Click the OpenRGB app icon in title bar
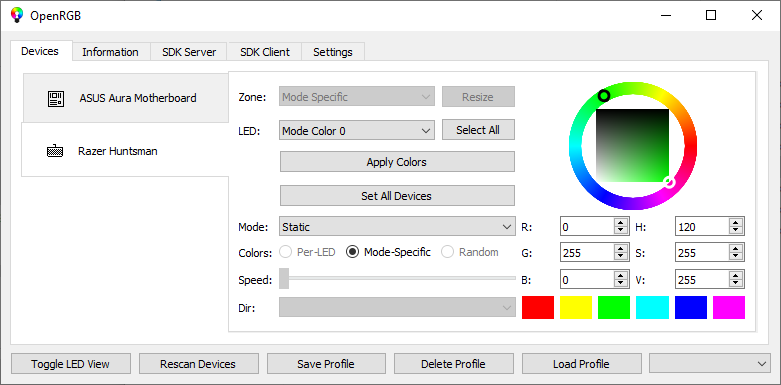Screen dimensions: 781x385 click(x=16, y=15)
